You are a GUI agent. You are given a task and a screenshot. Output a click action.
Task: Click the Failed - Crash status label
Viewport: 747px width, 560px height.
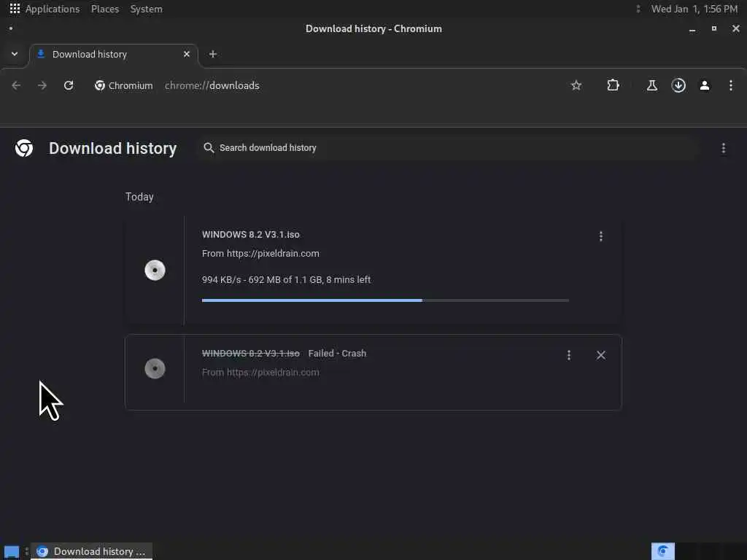click(337, 354)
